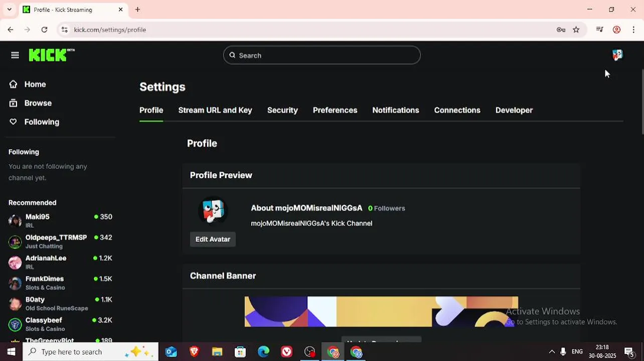Screen dimensions: 644x361
Task: Go back in browser history
Action: click(x=11, y=30)
